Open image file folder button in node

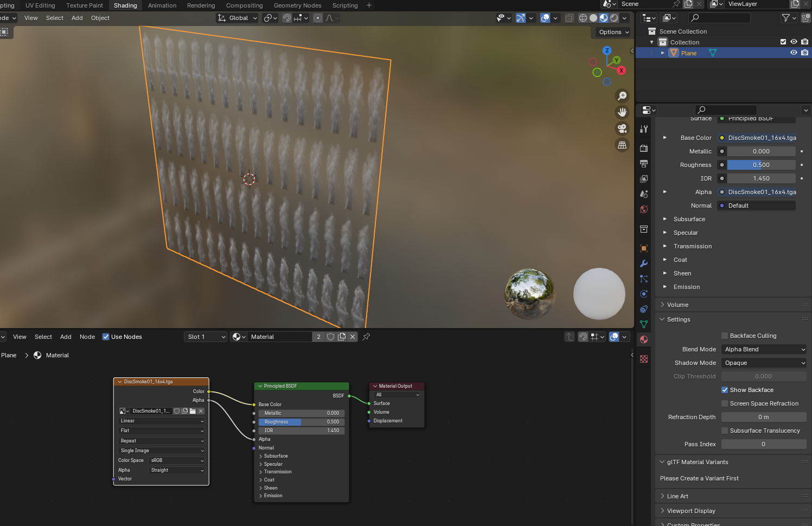click(x=193, y=411)
